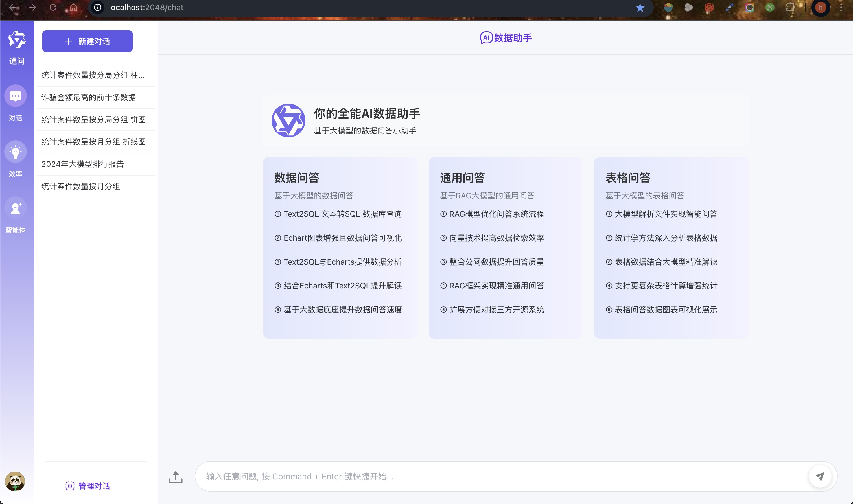The width and height of the screenshot is (853, 504).
Task: Reload the page in browser
Action: pos(53,7)
